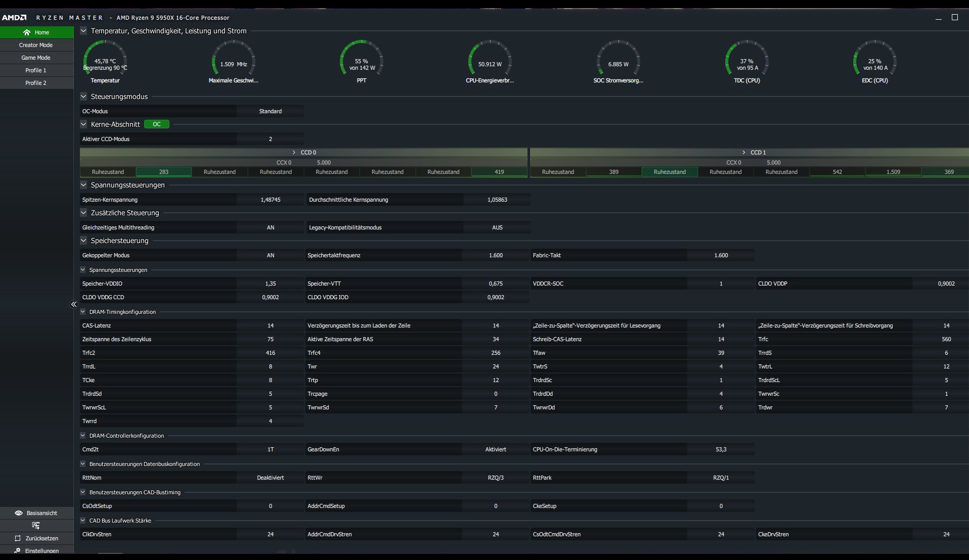Select the core cell showing 283
Screen dimensions: 969x560
[x=164, y=172]
